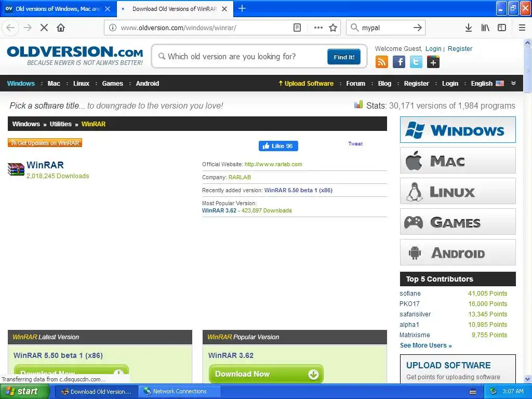The width and height of the screenshot is (532, 399).
Task: Switch to Old versions of Windows tab
Action: coord(58,9)
